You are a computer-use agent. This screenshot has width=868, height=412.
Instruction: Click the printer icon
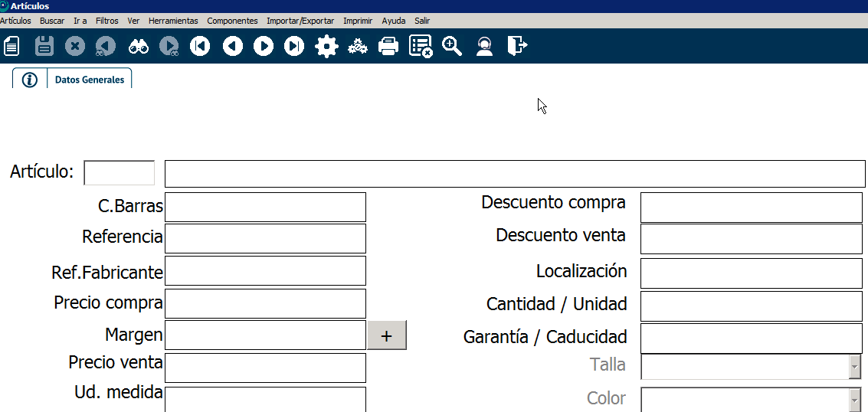(x=389, y=47)
